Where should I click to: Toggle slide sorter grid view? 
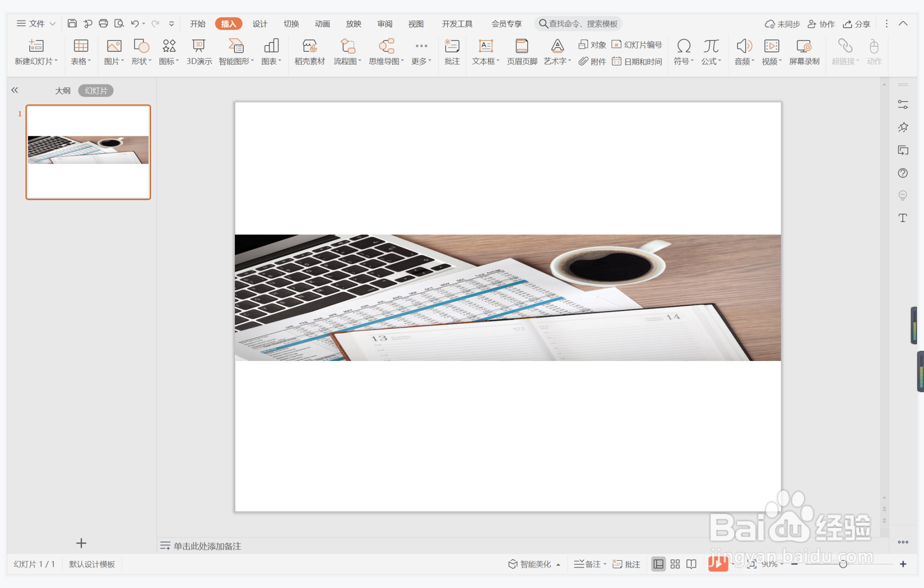[675, 564]
